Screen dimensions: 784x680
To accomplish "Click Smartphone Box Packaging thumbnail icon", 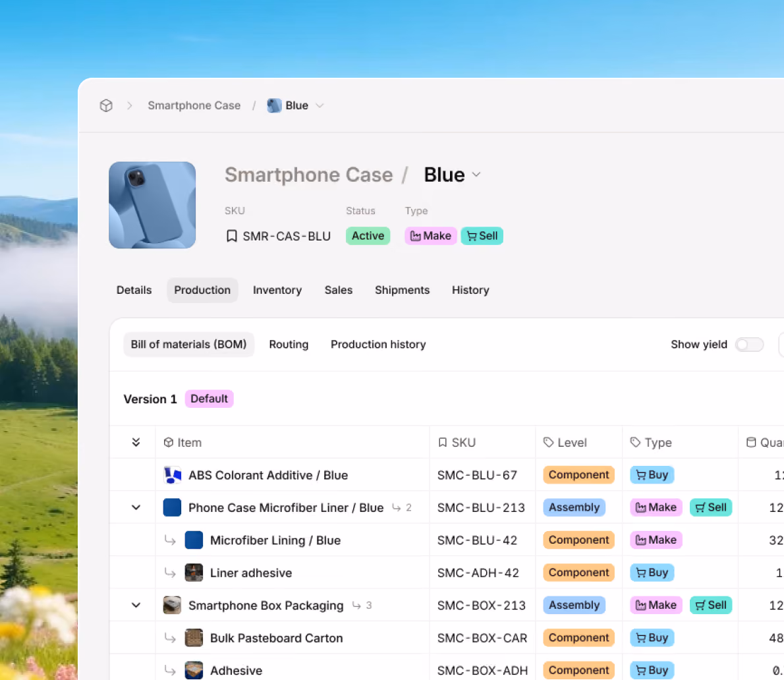I will point(173,605).
